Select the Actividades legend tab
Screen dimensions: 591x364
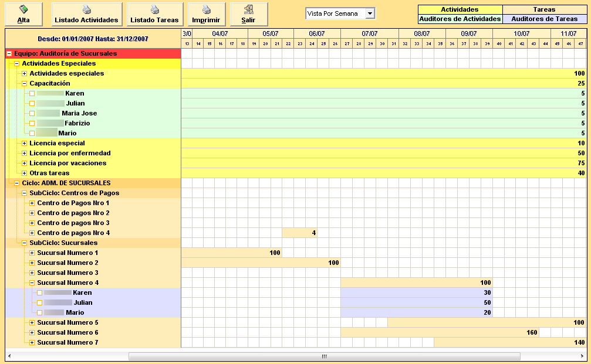point(460,9)
